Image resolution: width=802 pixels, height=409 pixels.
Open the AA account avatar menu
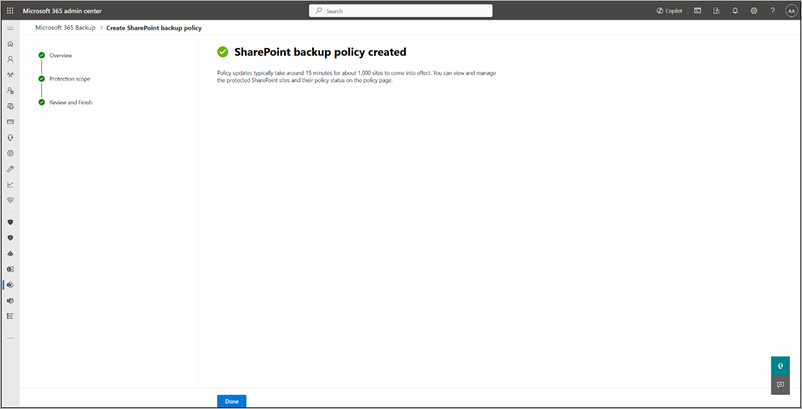[x=792, y=11]
